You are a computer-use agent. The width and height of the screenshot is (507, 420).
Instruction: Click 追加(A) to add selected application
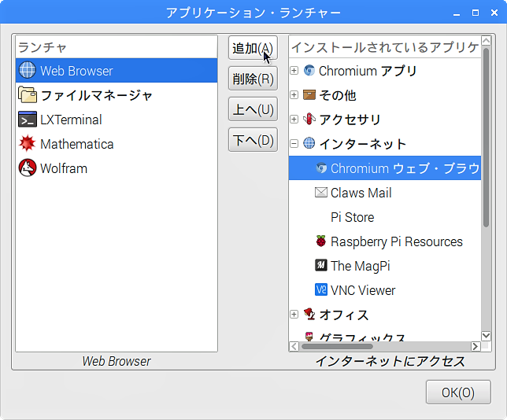pos(253,48)
